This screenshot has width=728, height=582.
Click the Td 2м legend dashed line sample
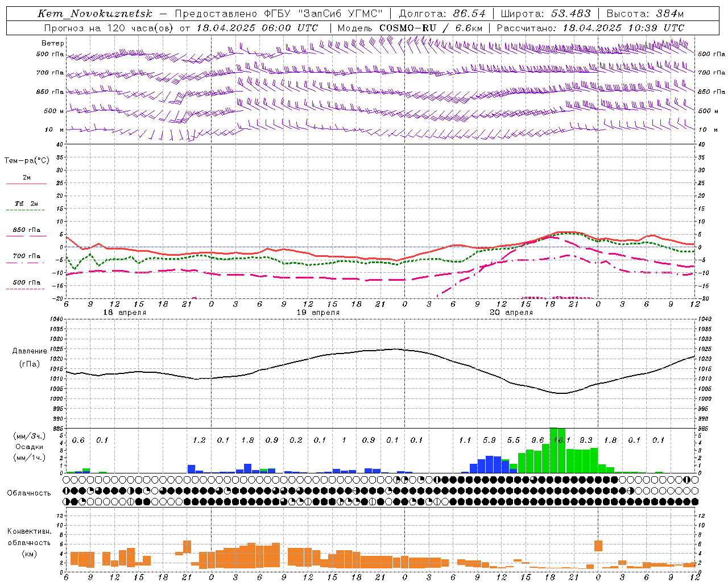(27, 210)
